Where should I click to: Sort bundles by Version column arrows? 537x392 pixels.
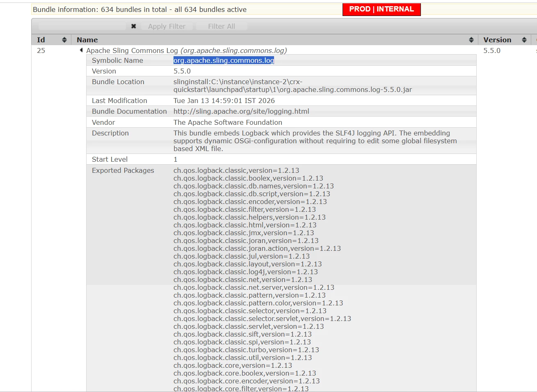tap(524, 40)
